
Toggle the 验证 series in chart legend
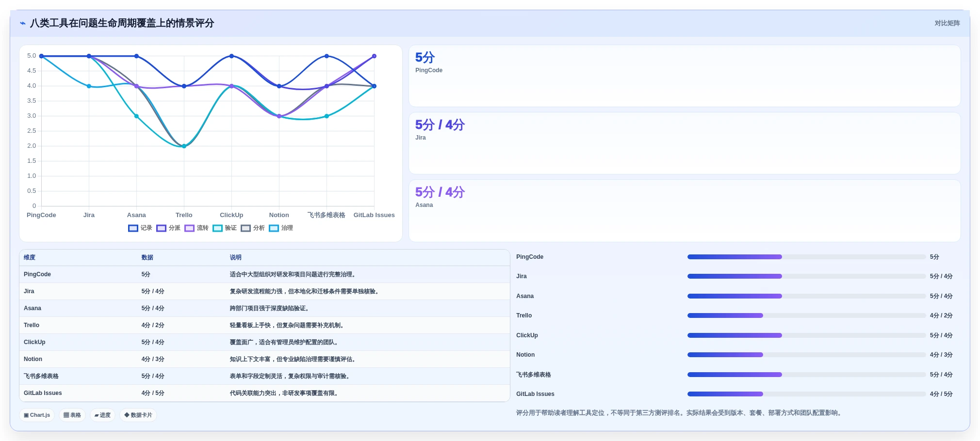pos(225,228)
